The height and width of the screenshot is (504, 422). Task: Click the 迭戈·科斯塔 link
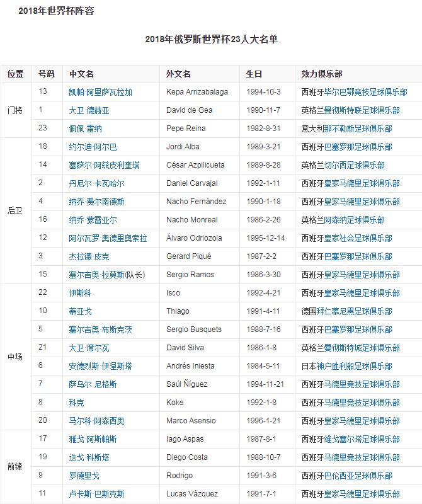point(89,458)
